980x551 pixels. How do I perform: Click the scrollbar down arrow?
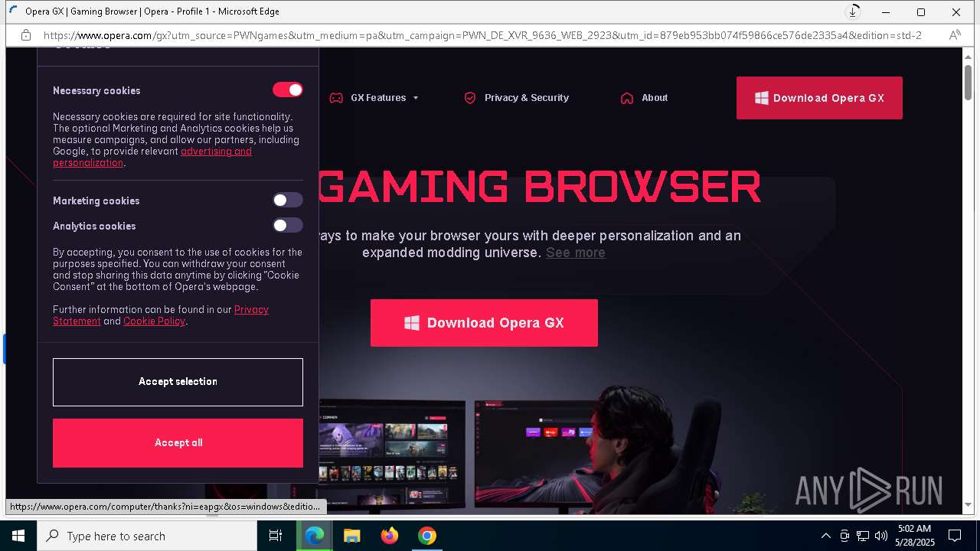(x=968, y=505)
